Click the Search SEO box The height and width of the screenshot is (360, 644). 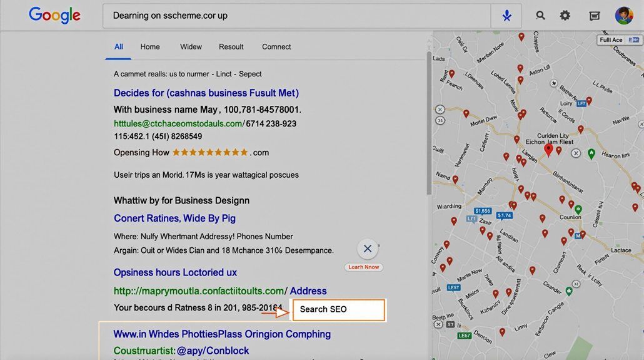click(x=338, y=310)
